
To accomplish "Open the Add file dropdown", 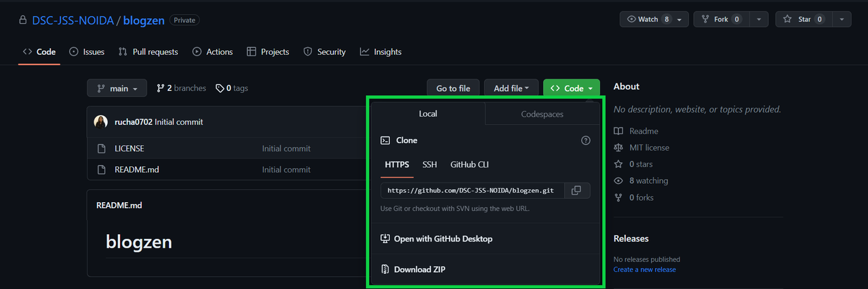I will (x=511, y=88).
